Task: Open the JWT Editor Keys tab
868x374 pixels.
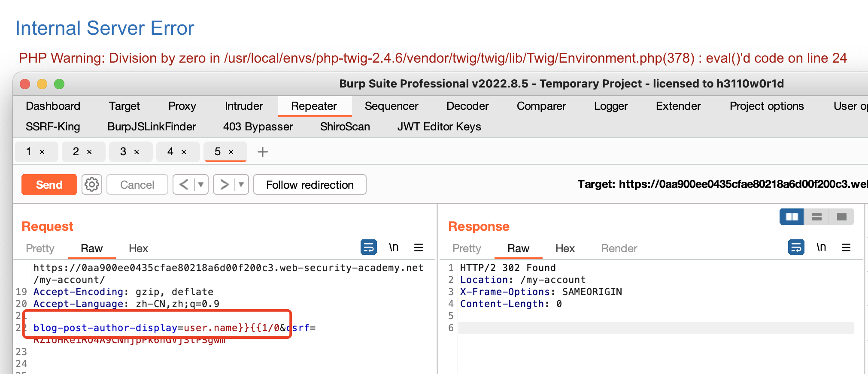Action: [439, 127]
